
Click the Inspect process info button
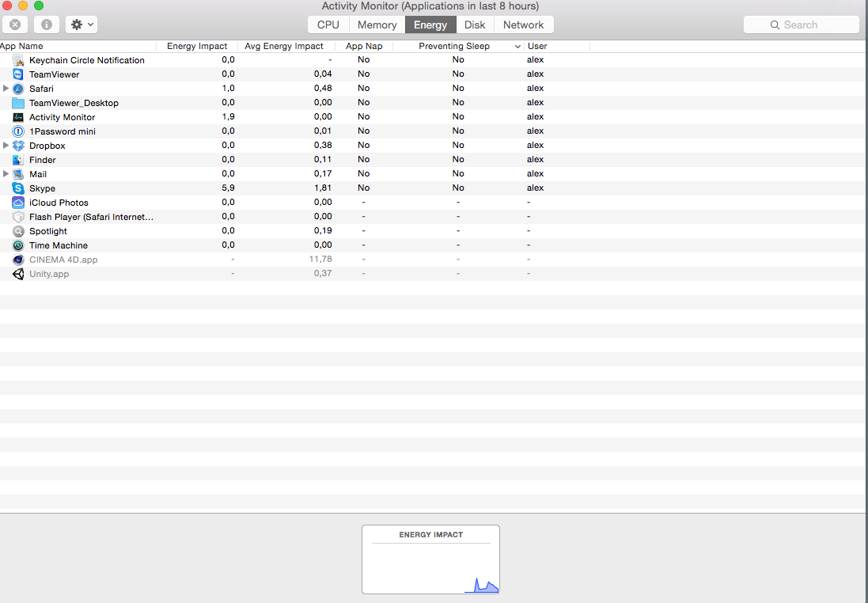coord(47,25)
